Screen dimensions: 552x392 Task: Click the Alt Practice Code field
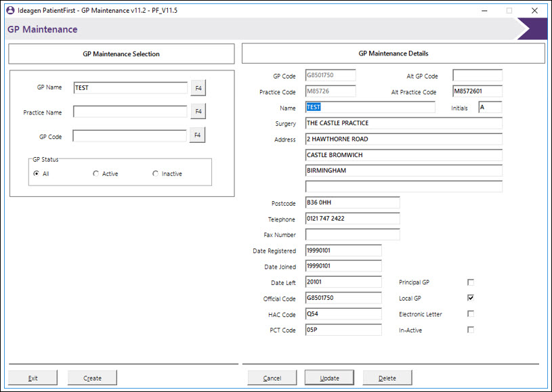(x=477, y=91)
